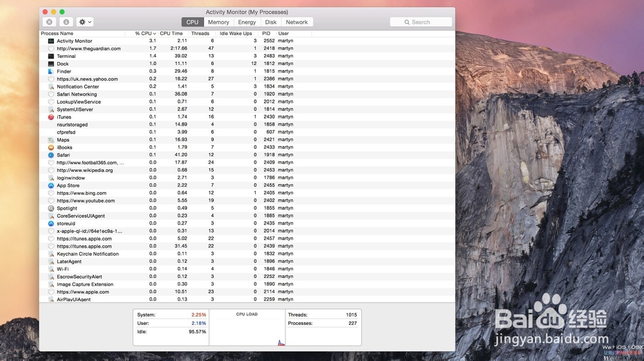The height and width of the screenshot is (361, 644).
Task: Select the theguardian.com shield icon
Action: pyautogui.click(x=51, y=48)
